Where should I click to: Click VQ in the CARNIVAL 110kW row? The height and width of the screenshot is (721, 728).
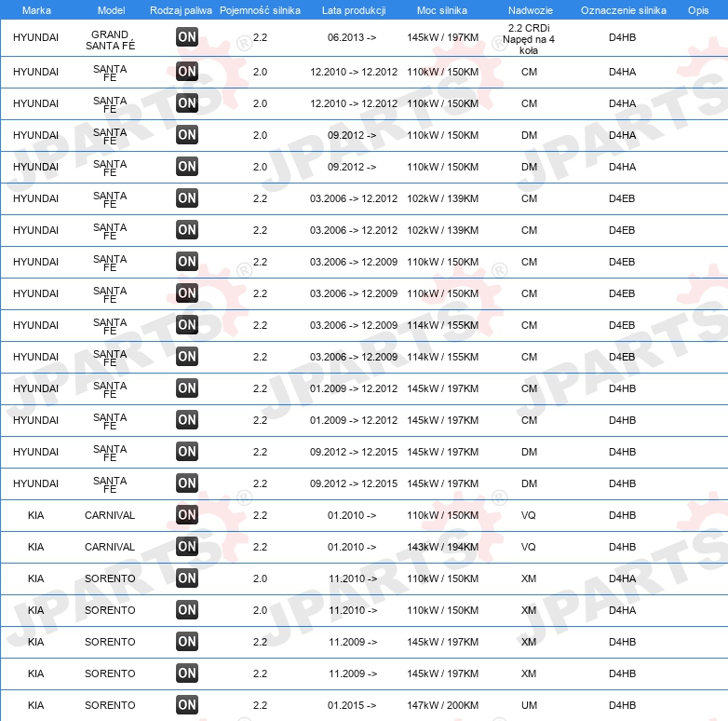click(529, 515)
